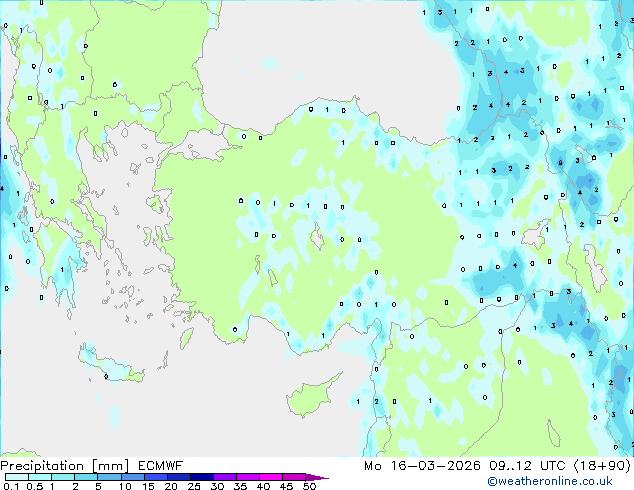Click Lake Tuz outline in central Turkey
This screenshot has height=490, width=634.
point(317,237)
